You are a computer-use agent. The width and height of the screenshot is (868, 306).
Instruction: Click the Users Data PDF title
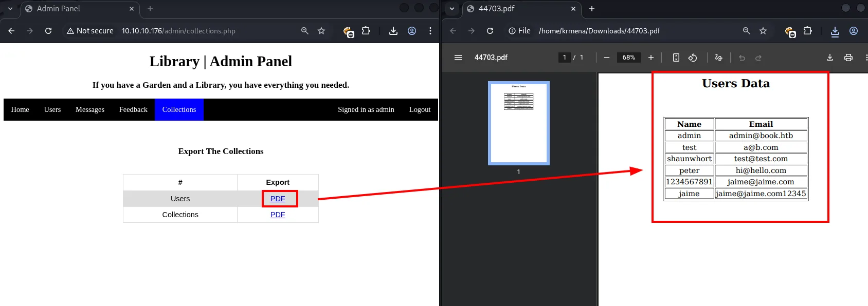pyautogui.click(x=736, y=83)
